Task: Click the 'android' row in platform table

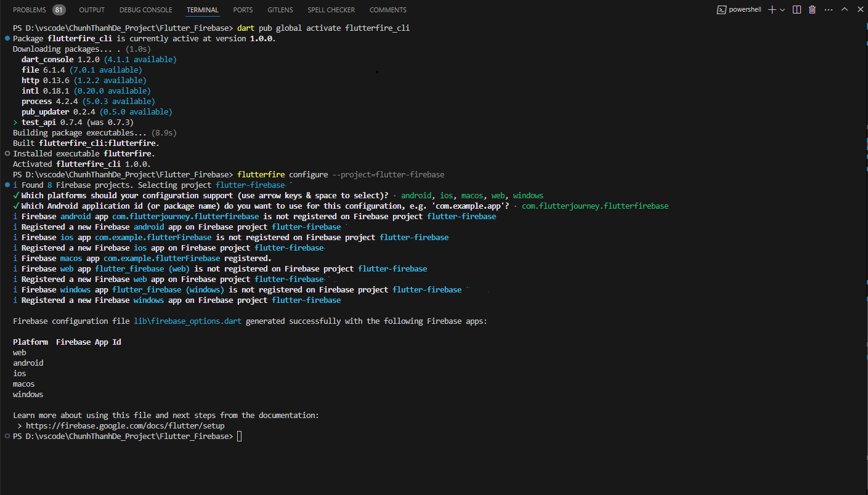Action: pyautogui.click(x=28, y=363)
